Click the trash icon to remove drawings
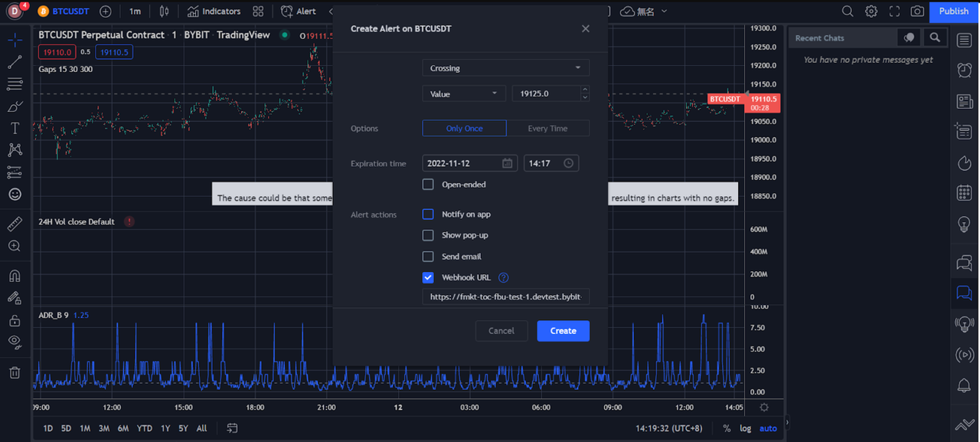This screenshot has width=980, height=442. tap(15, 372)
